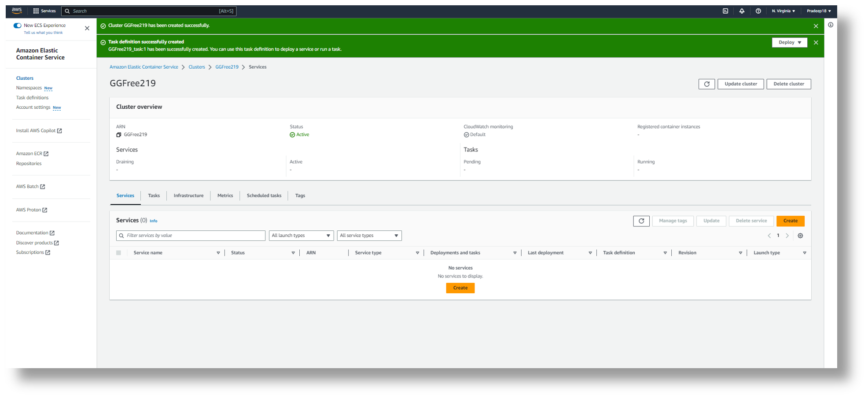Focus the Filter services by value field
The width and height of the screenshot is (868, 399).
[191, 236]
